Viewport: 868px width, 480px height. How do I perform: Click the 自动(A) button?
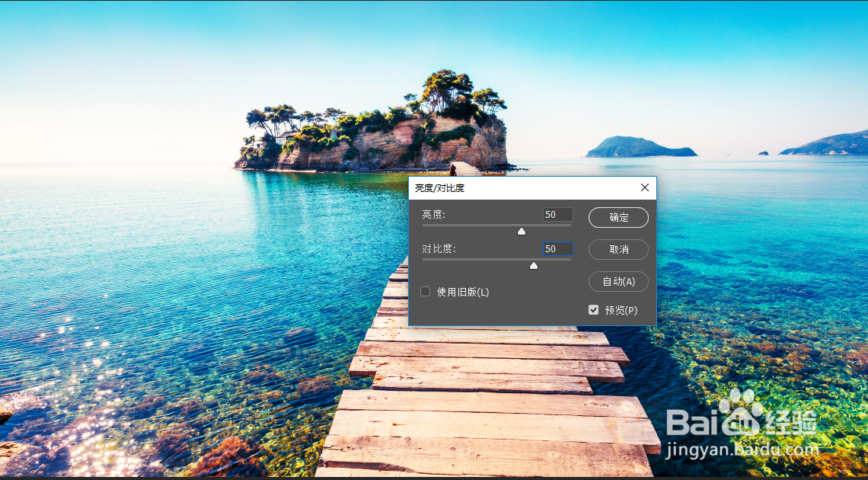(x=618, y=282)
